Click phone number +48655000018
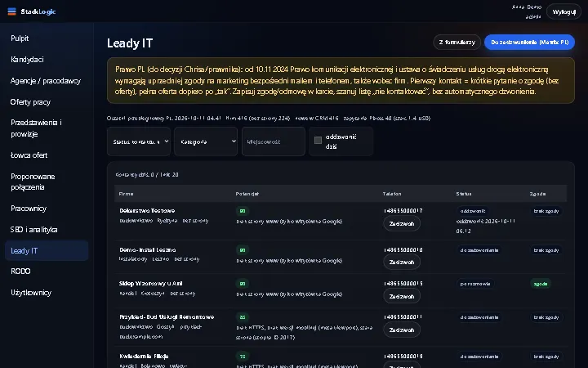588x368 pixels. [x=403, y=356]
